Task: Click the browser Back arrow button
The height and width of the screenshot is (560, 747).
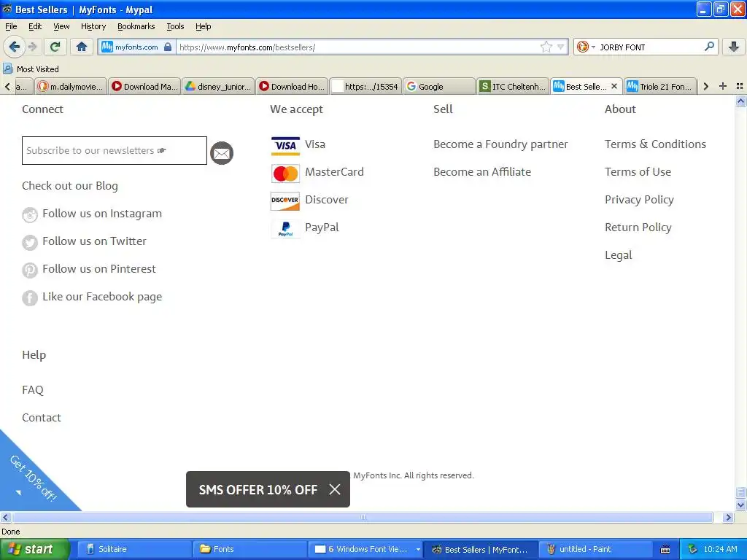Action: pos(14,47)
